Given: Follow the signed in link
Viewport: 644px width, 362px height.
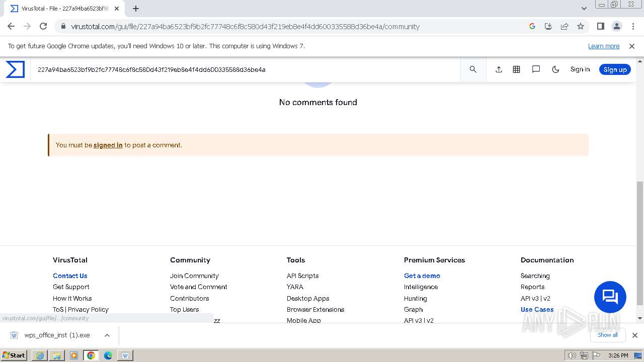Looking at the screenshot, I should coord(108,145).
